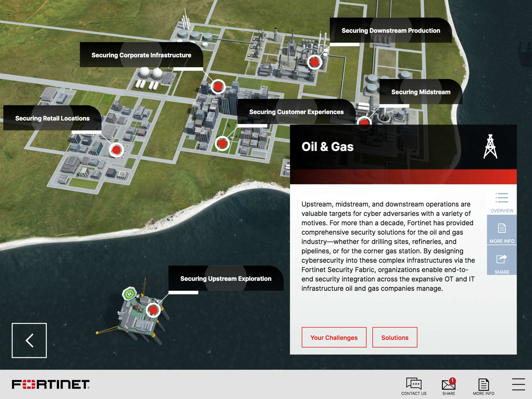
Task: Click Securing Corporate Infrastructure label
Action: [141, 55]
